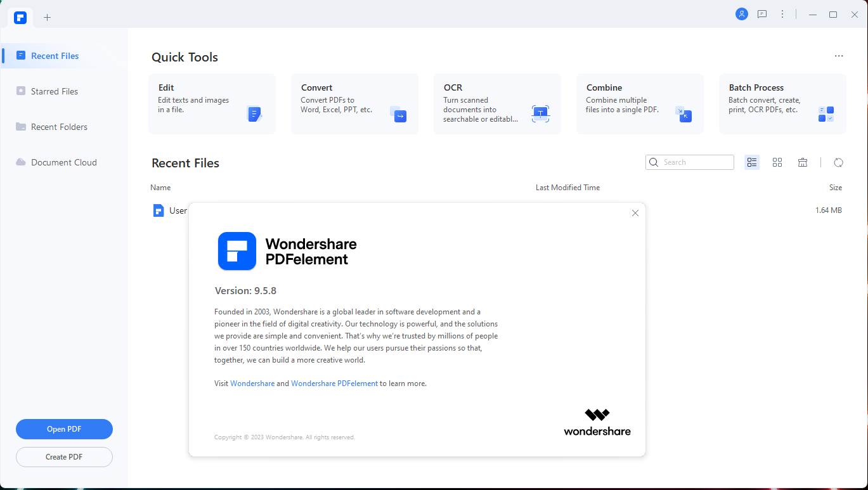868x490 pixels.
Task: Click the Recent Files sidebar document icon
Action: tap(21, 56)
